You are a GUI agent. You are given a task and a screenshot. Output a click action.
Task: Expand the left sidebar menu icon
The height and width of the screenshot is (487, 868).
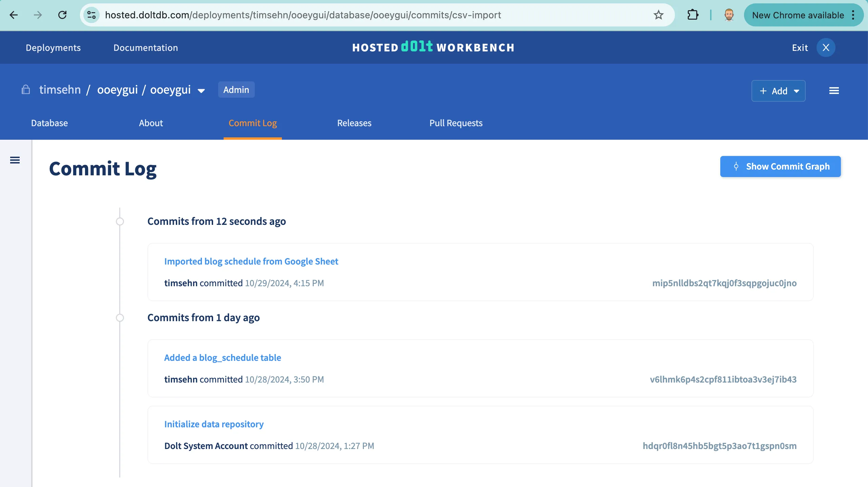[15, 160]
